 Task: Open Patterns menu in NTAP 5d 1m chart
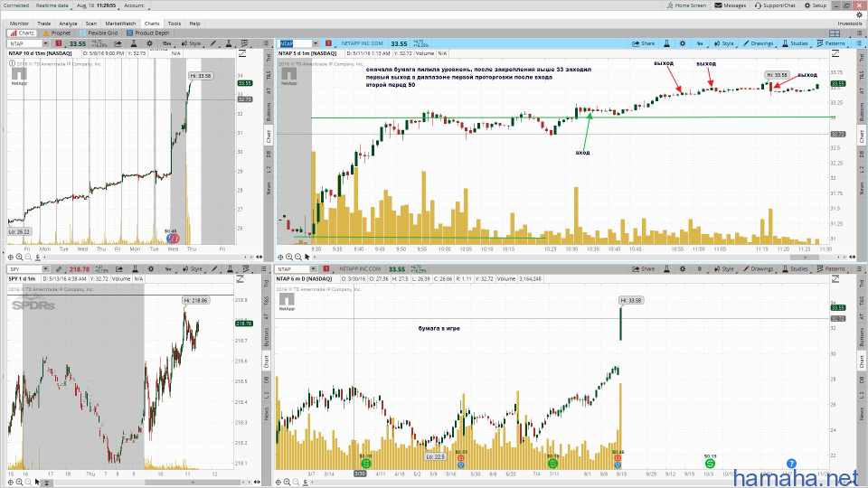[x=831, y=43]
